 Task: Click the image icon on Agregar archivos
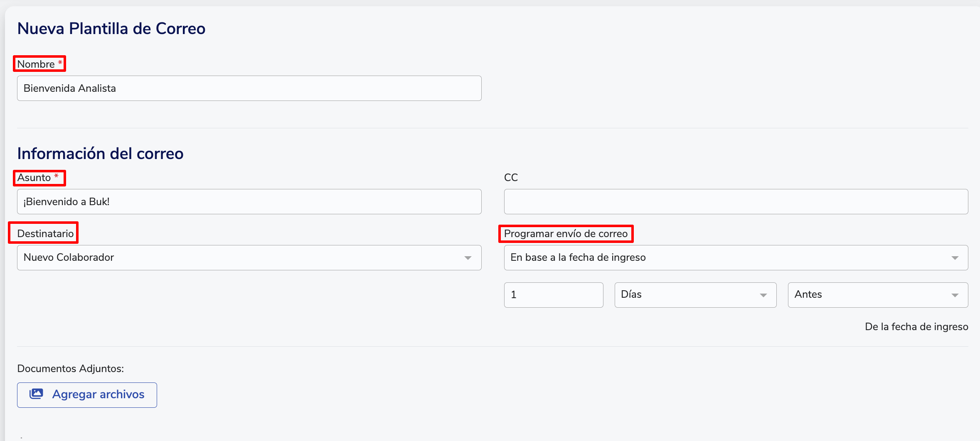click(36, 394)
